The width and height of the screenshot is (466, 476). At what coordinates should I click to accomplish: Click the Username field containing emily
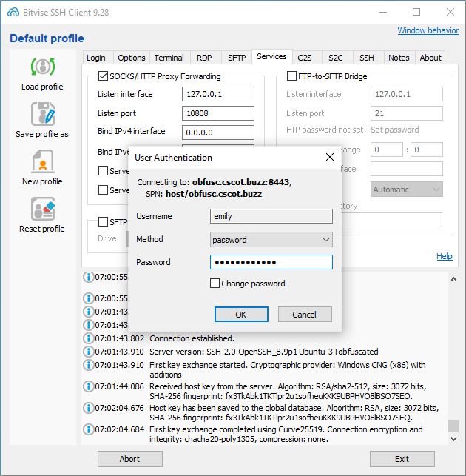point(271,216)
